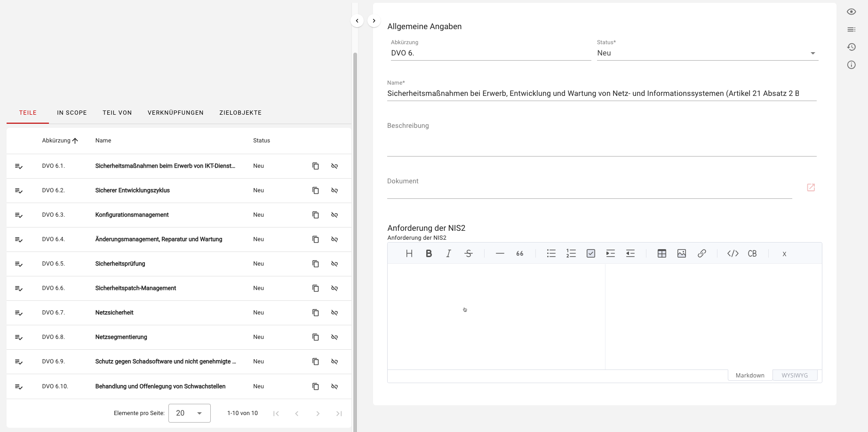This screenshot has height=432, width=868.
Task: Unlink the DVO 6.5. Sicherheitsprüfung entry
Action: 334,264
